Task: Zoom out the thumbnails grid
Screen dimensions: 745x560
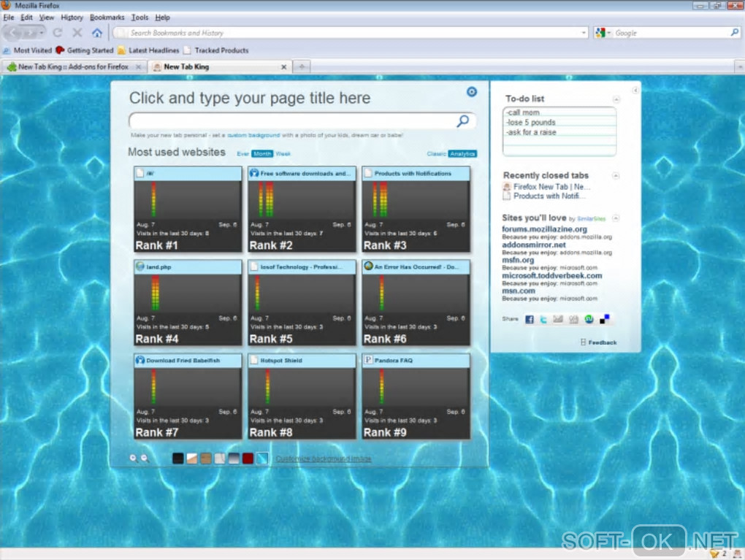Action: [145, 459]
